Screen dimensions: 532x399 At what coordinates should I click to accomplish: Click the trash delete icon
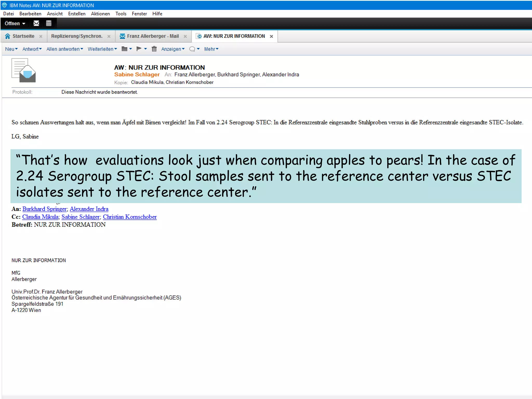(154, 49)
